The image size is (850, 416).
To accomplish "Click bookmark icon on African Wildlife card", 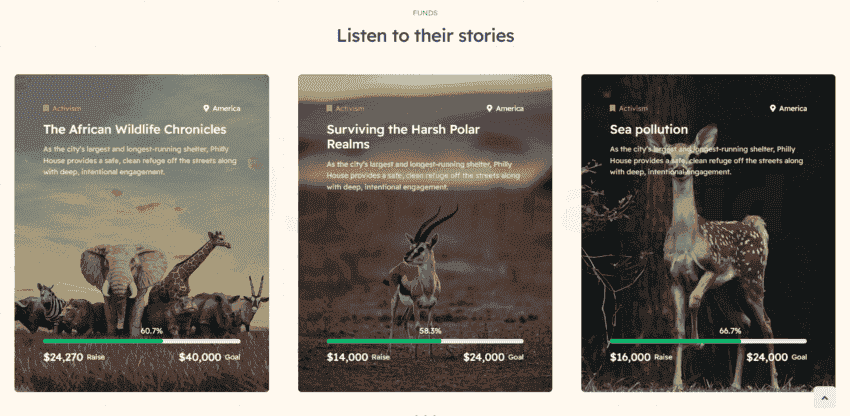I will click(x=46, y=108).
